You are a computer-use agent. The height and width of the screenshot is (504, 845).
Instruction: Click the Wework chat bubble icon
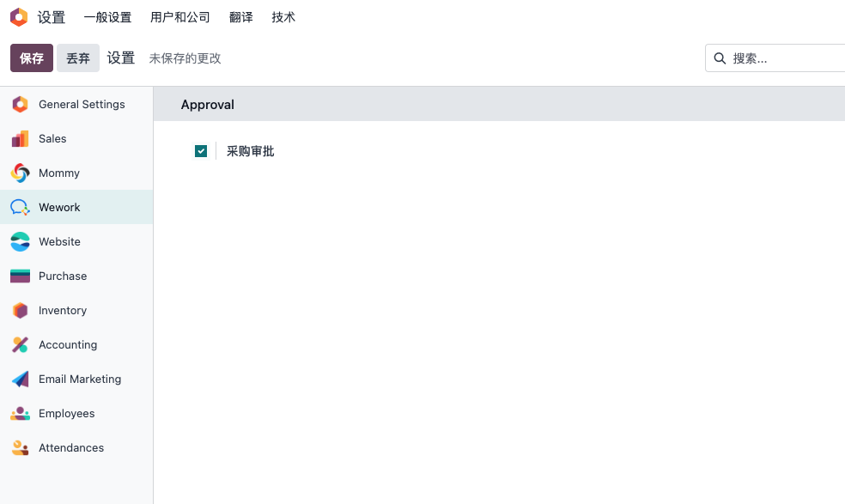(20, 208)
